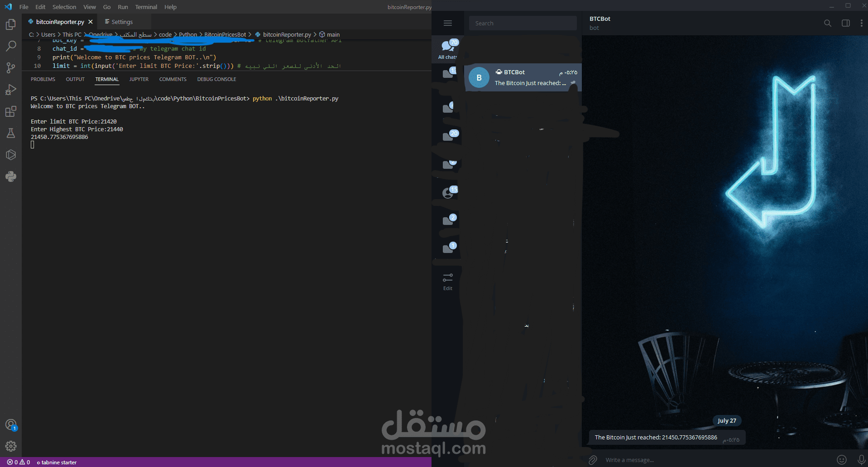Open the View menu
Viewport: 868px width, 467px height.
tap(90, 7)
